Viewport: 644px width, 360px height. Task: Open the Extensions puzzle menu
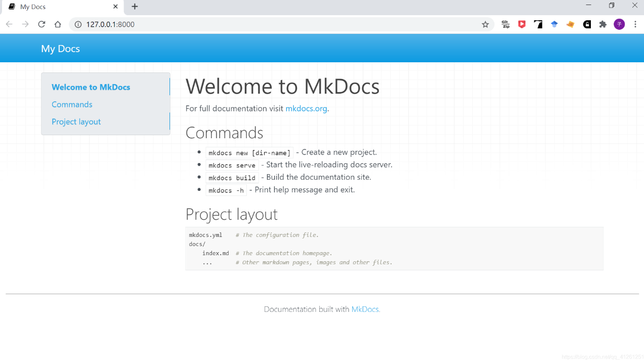click(603, 24)
